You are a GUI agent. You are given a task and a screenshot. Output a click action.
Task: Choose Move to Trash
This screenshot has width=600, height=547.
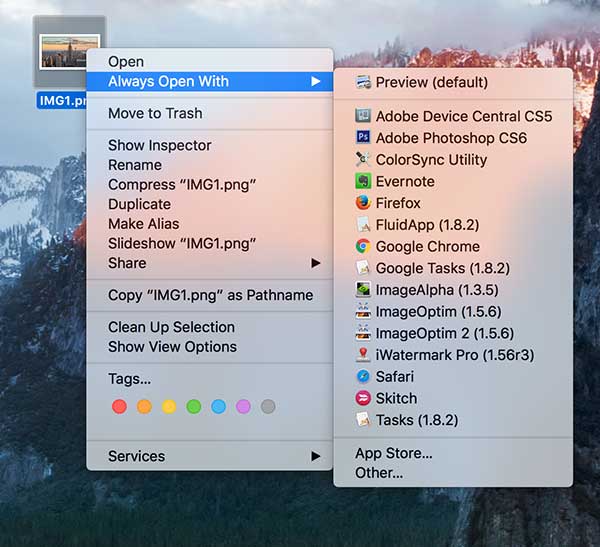[210, 113]
